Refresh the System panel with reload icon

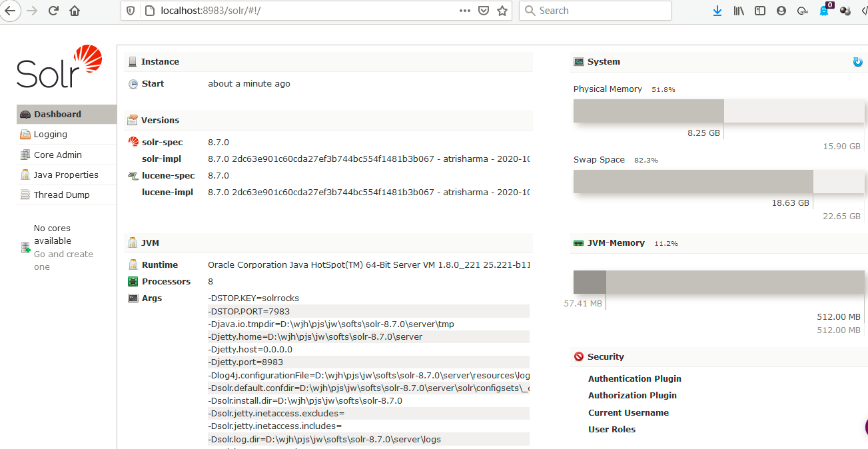coord(858,62)
